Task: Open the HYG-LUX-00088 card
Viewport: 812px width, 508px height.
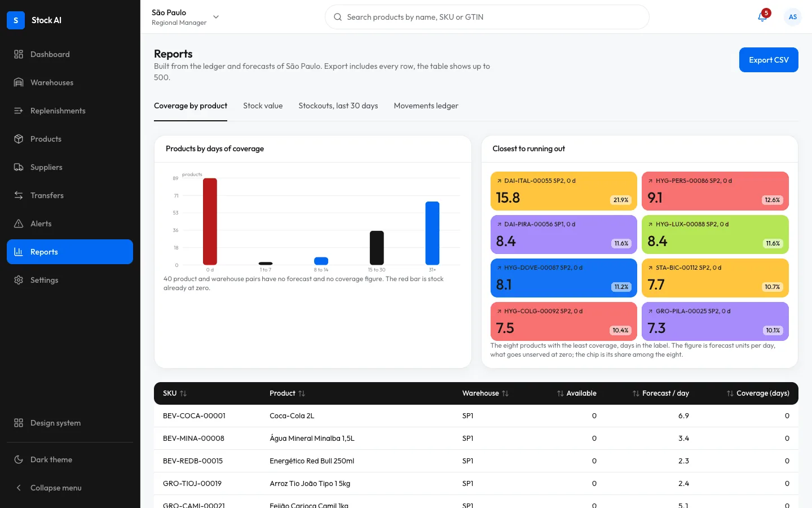Action: [x=715, y=234]
